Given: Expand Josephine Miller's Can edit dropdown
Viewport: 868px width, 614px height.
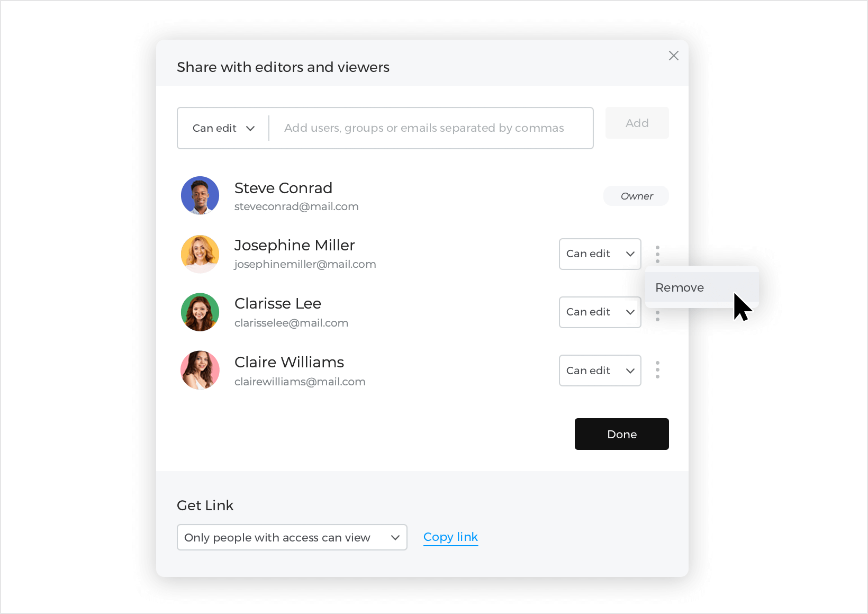Looking at the screenshot, I should point(600,254).
